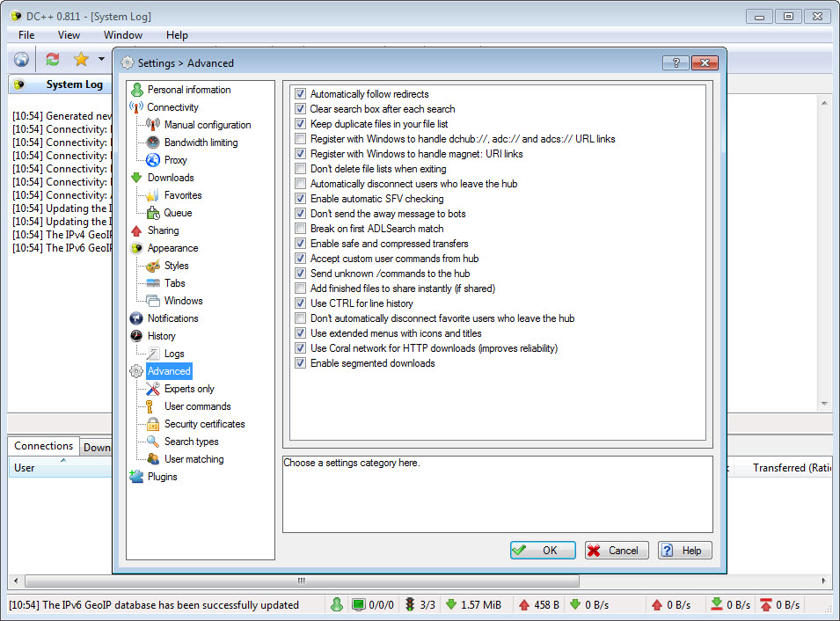Click the 3/3 slots status entry
This screenshot has width=840, height=621.
(x=420, y=605)
